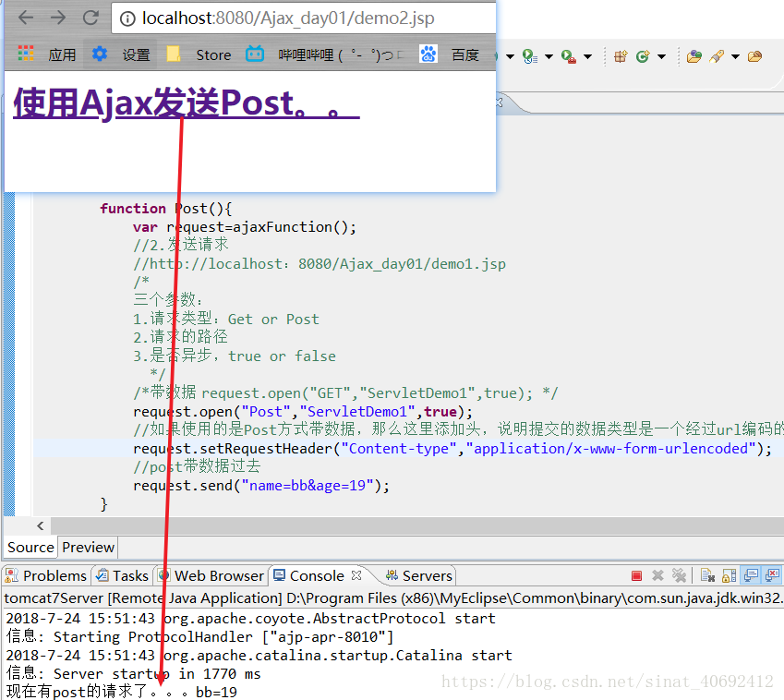784x700 pixels.
Task: Open the 设置 settings bookmark
Action: pos(122,54)
